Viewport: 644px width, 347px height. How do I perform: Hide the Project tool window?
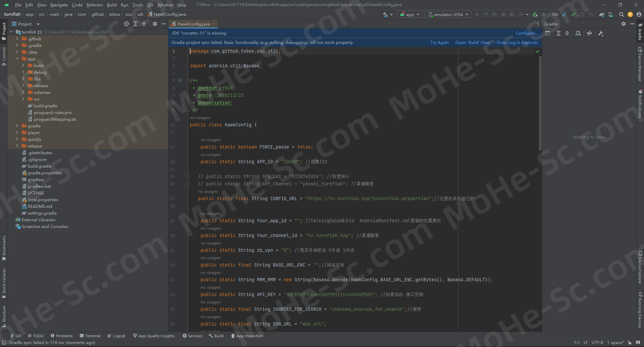[x=164, y=24]
